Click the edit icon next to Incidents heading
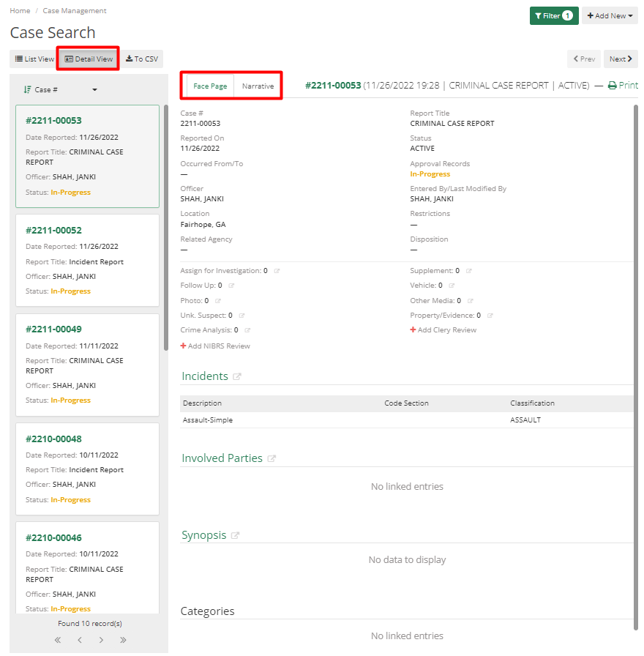644x656 pixels. [x=236, y=376]
